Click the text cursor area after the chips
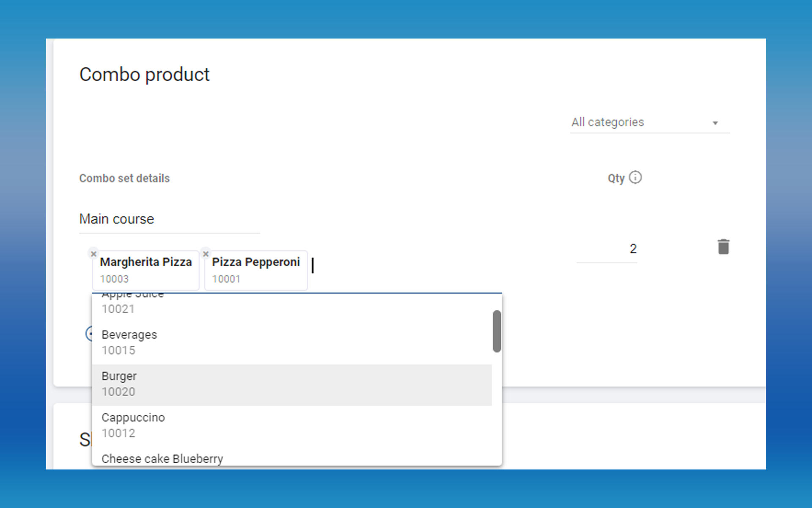This screenshot has width=812, height=508. pyautogui.click(x=402, y=267)
